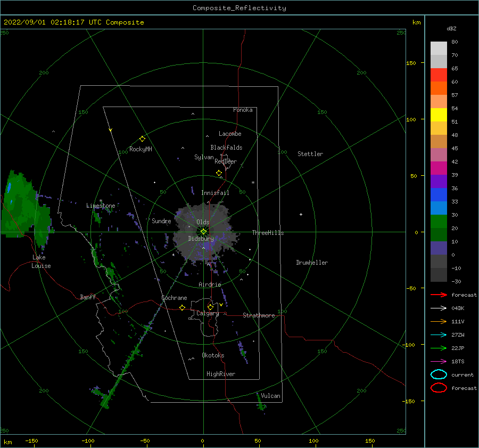Click the asterisk marker east of Innisfail
The height and width of the screenshot is (448, 479).
pos(253,183)
